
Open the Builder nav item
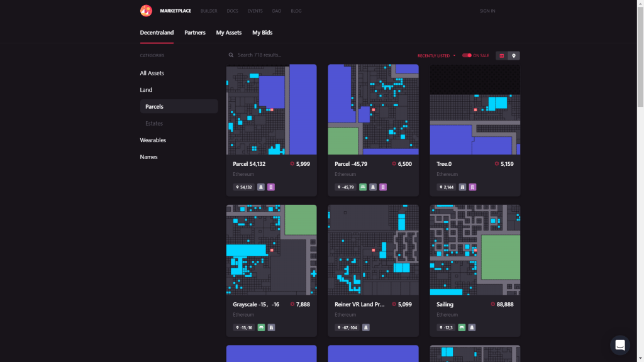pos(209,11)
